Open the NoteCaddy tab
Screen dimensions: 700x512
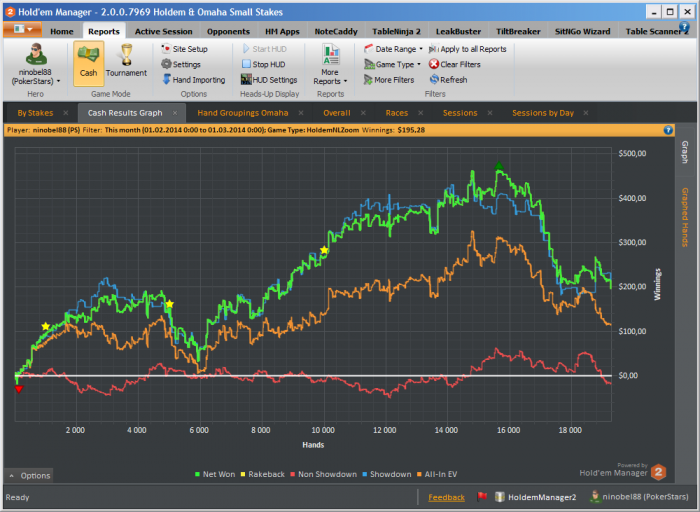pyautogui.click(x=336, y=31)
